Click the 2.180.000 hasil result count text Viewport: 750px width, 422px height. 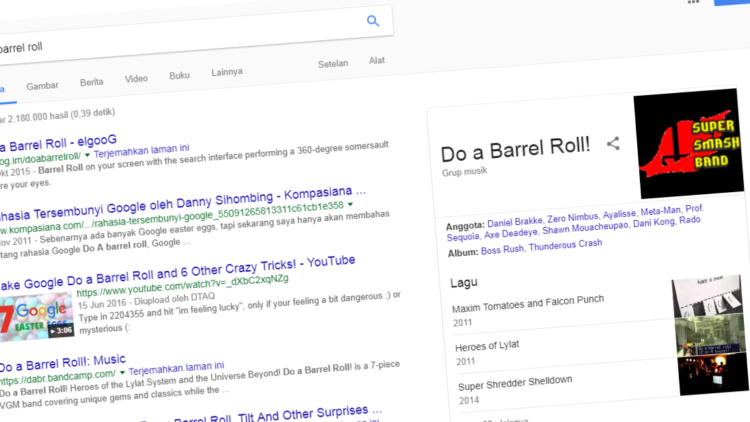[57, 115]
